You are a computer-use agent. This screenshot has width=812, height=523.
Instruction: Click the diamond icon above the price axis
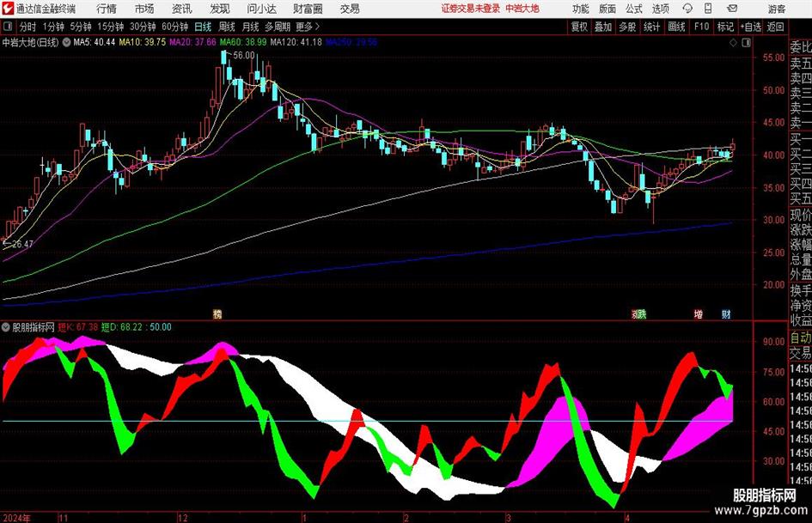pos(733,43)
